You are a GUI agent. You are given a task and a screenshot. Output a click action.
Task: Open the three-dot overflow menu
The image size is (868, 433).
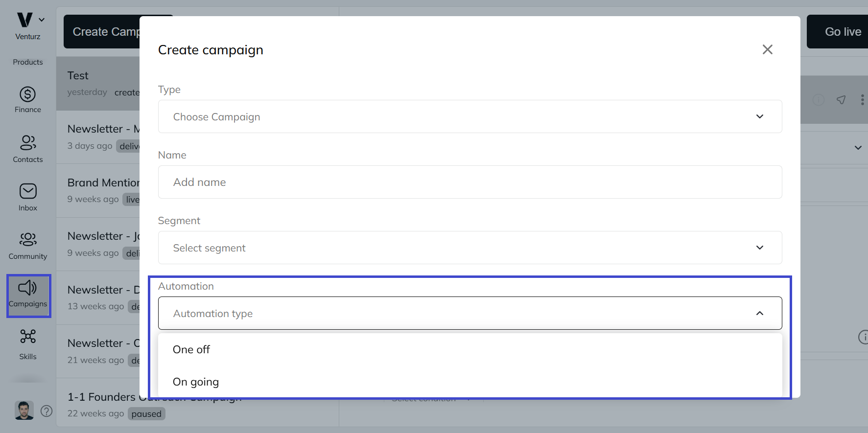[862, 100]
